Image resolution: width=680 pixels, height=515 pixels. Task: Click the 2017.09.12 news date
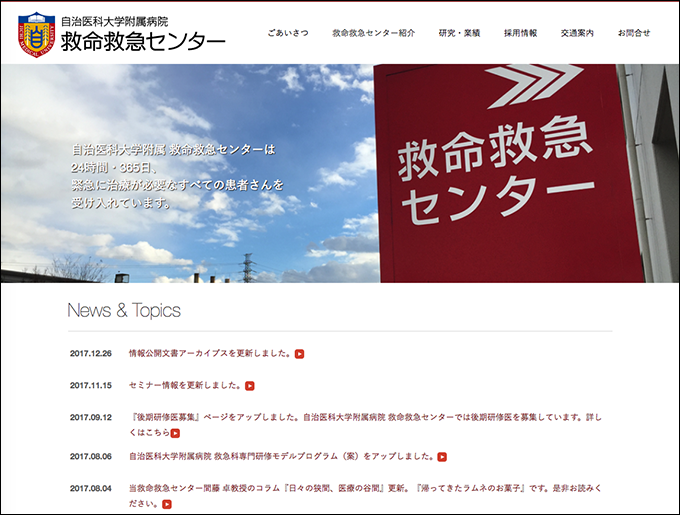pyautogui.click(x=91, y=417)
